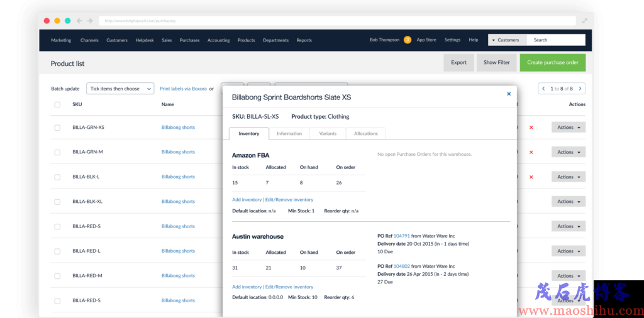
Task: Open PO Ref 104791 link
Action: point(402,236)
